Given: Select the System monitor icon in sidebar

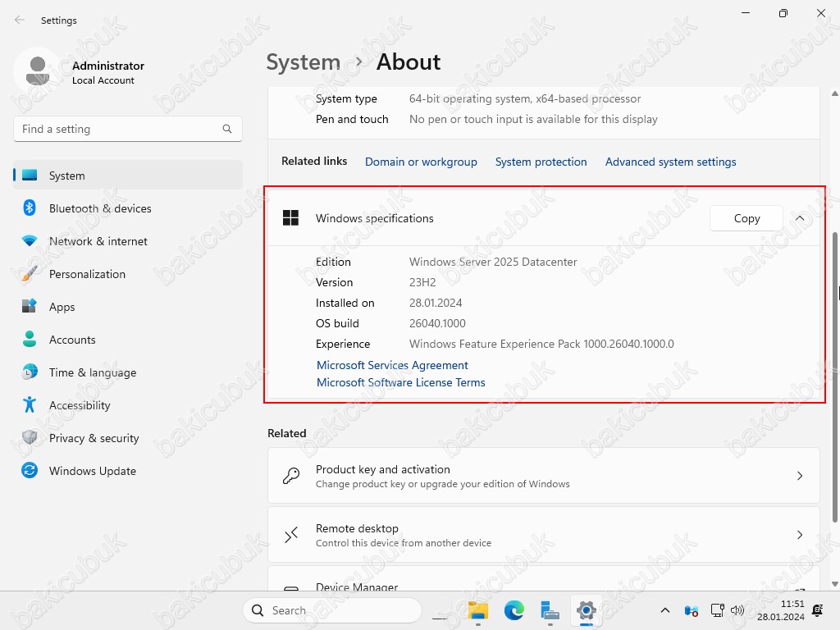Looking at the screenshot, I should click(30, 176).
